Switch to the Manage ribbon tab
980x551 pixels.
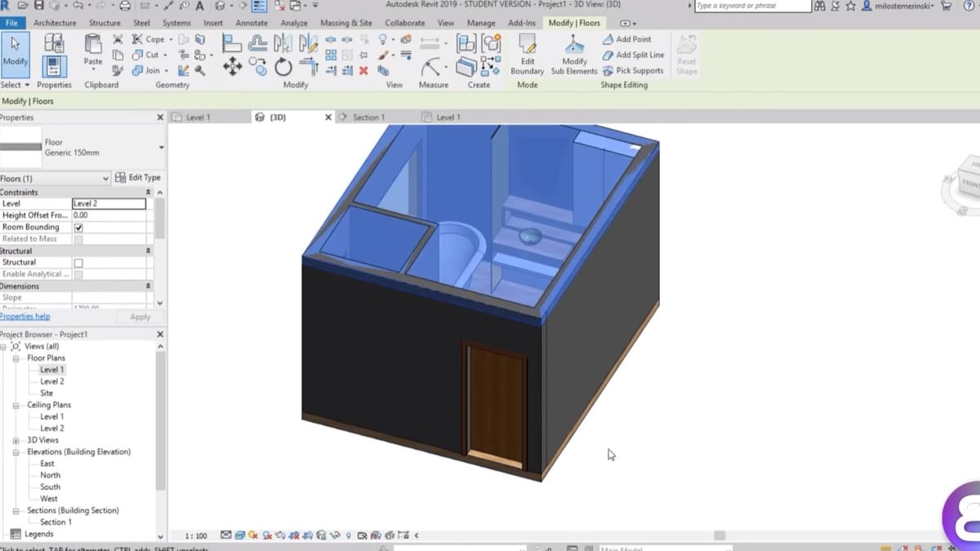(481, 23)
